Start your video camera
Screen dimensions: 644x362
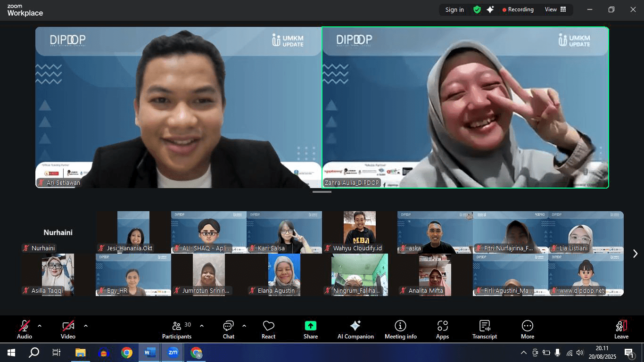pyautogui.click(x=67, y=329)
